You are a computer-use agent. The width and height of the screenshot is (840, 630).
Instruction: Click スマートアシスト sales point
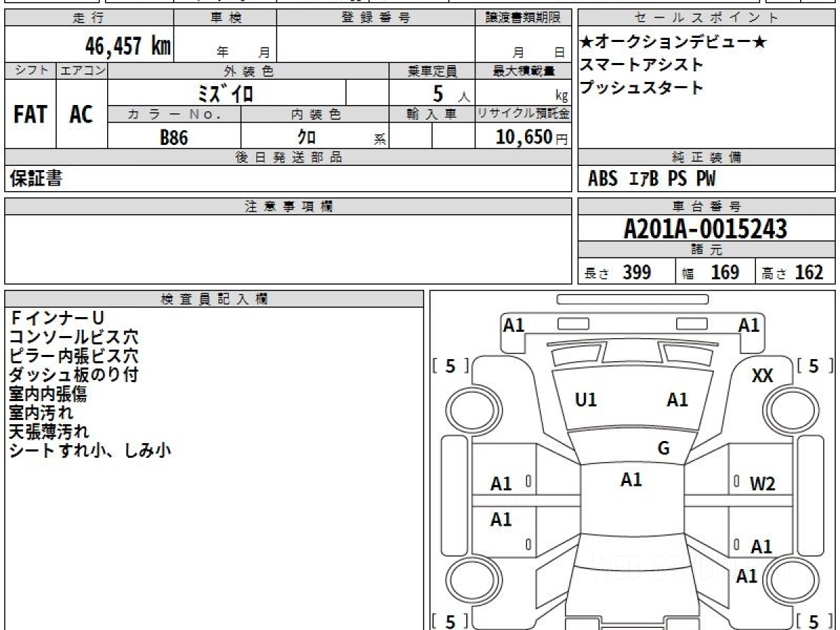pyautogui.click(x=642, y=64)
